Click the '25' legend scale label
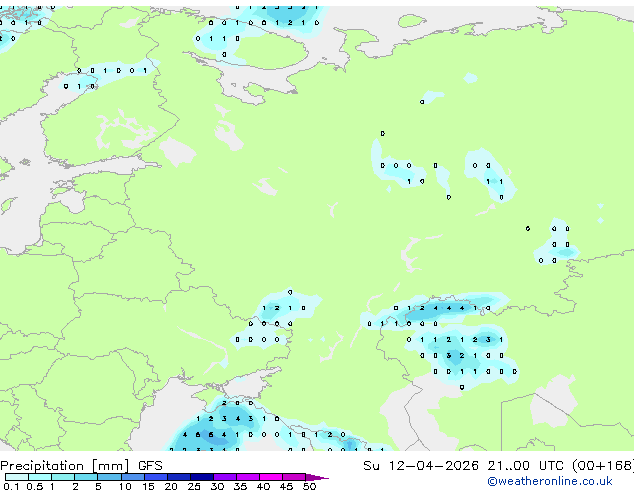 [194, 486]
